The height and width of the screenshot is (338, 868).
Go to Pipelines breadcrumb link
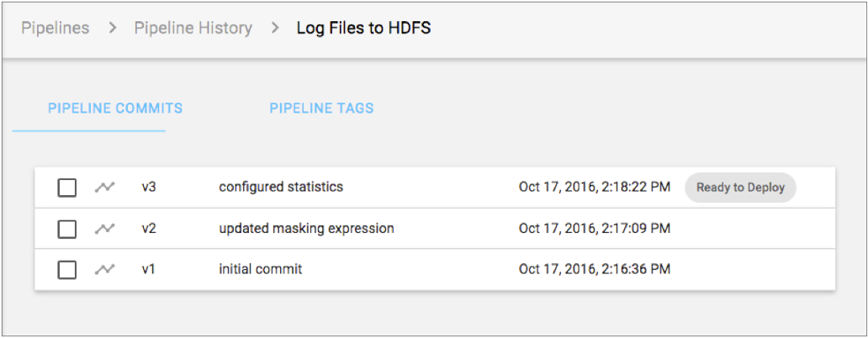coord(56,29)
